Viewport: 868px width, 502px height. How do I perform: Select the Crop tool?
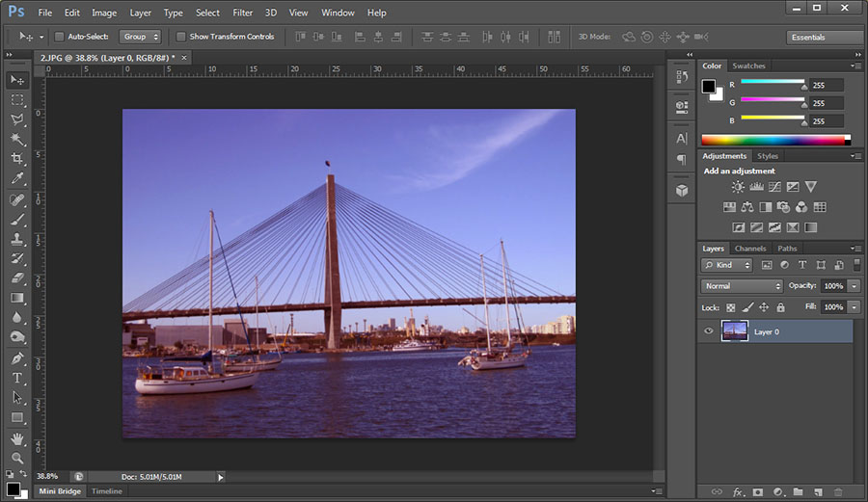pos(17,159)
